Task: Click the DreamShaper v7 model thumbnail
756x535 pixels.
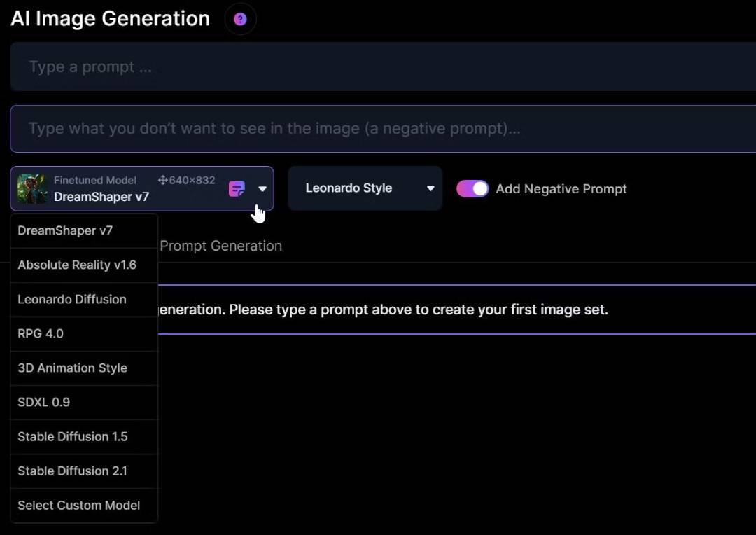Action: (x=31, y=189)
